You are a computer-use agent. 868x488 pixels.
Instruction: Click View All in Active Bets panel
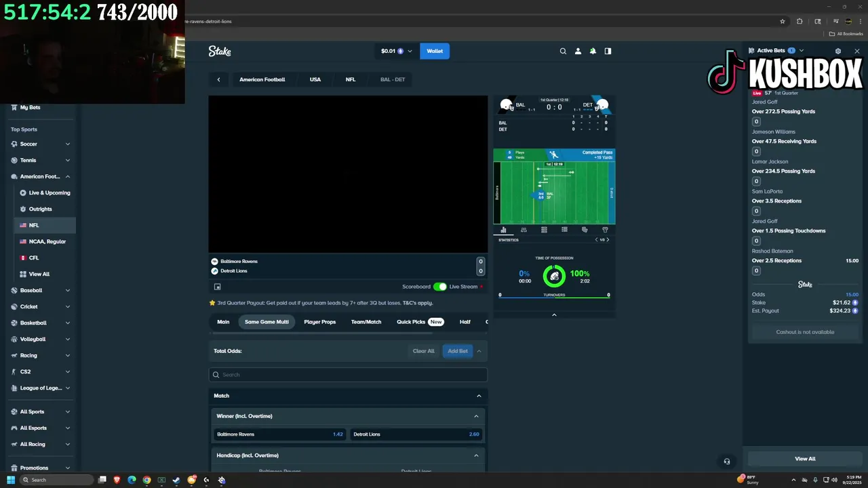(805, 459)
